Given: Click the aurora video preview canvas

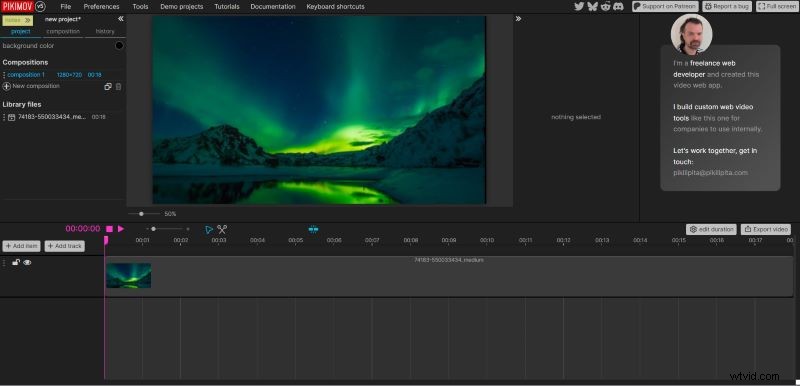Looking at the screenshot, I should click(319, 110).
